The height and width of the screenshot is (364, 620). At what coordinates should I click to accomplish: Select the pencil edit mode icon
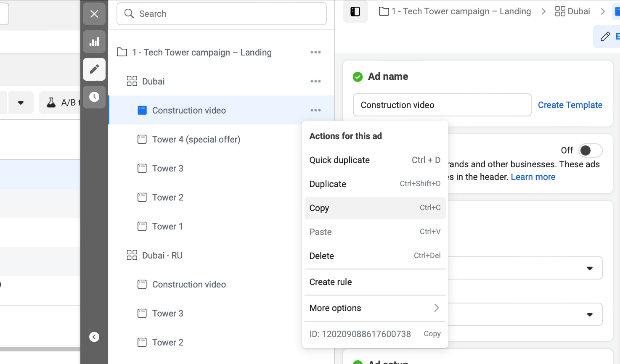pos(94,69)
